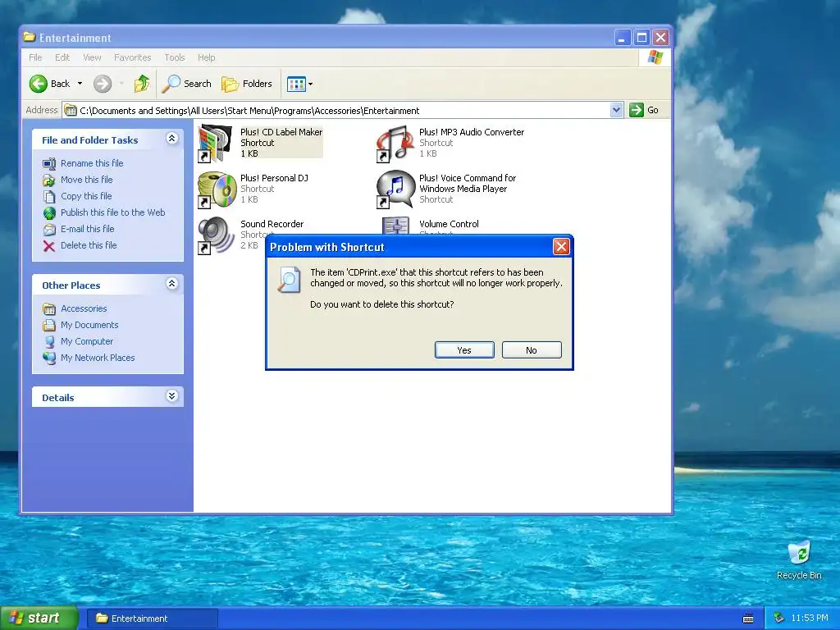Click Move this file

tap(87, 180)
